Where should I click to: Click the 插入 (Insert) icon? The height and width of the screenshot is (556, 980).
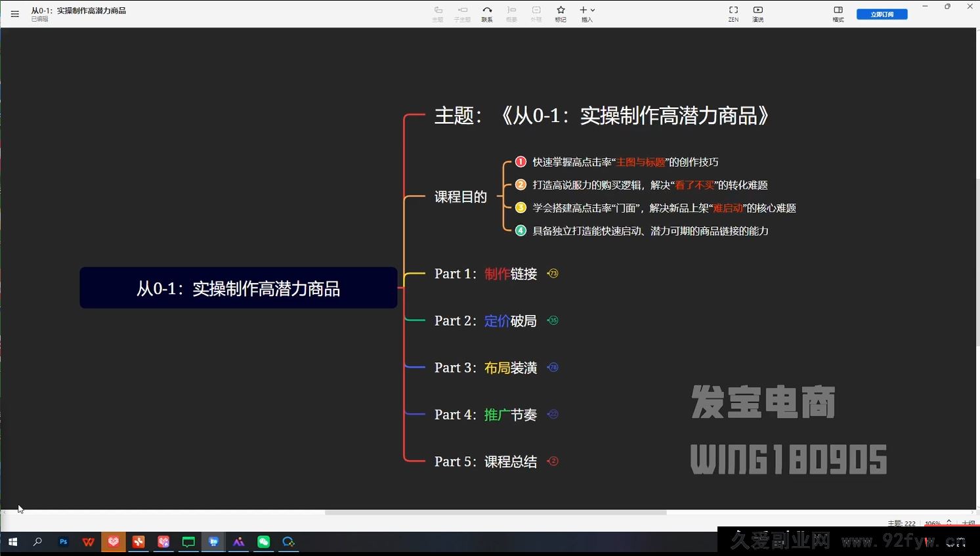click(583, 10)
